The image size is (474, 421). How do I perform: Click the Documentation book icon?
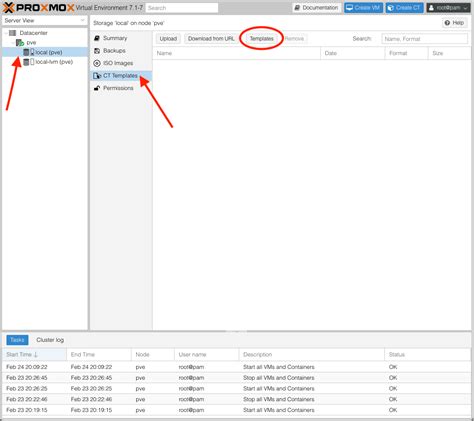(297, 8)
